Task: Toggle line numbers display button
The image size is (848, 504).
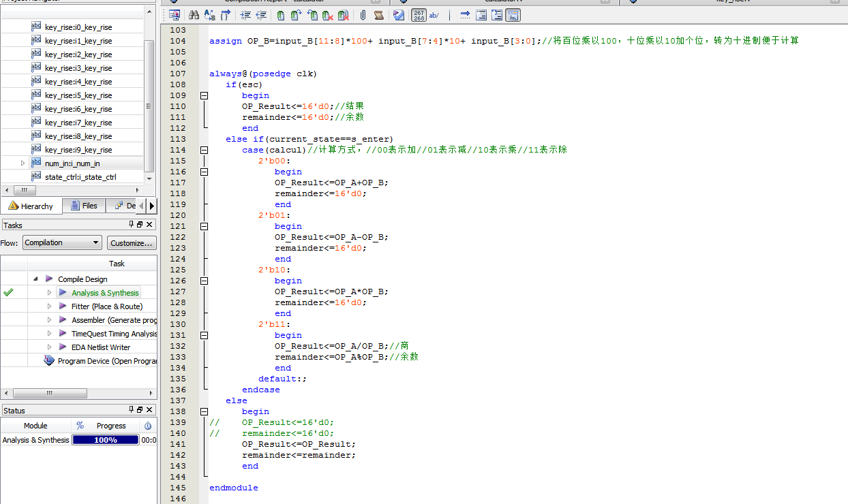Action: (419, 15)
